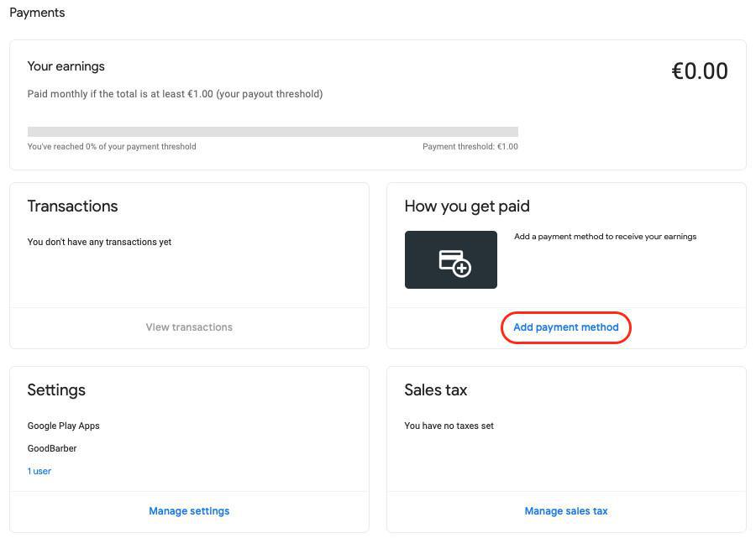
Task: Click the You have no taxes set text
Action: point(449,426)
